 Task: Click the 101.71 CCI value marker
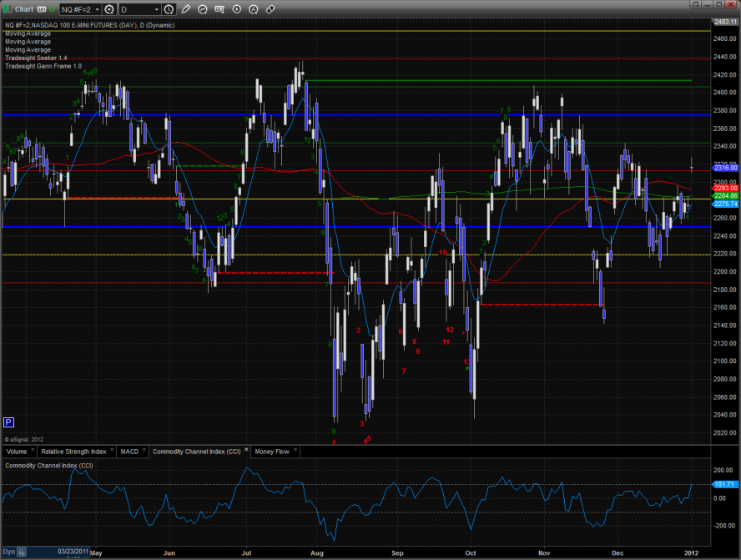point(724,484)
